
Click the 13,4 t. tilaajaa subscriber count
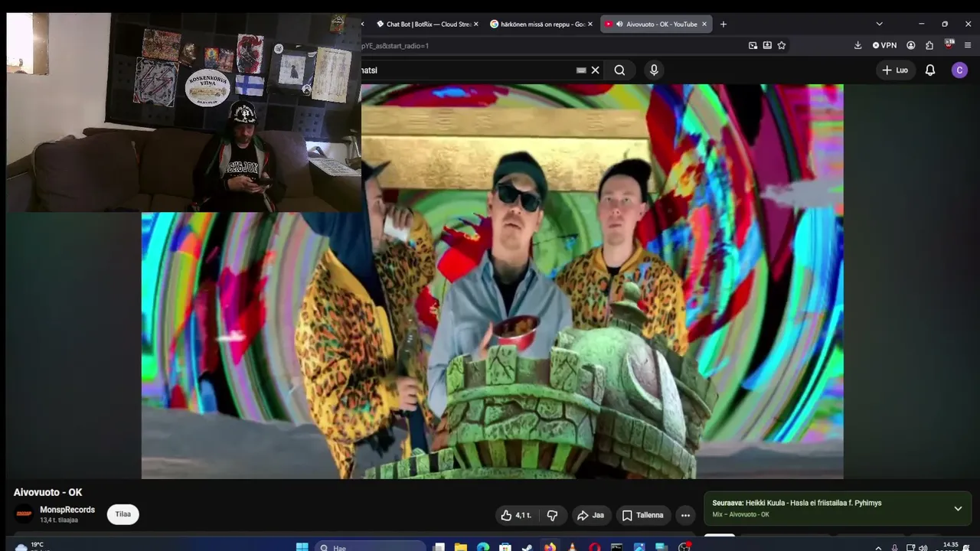59,520
